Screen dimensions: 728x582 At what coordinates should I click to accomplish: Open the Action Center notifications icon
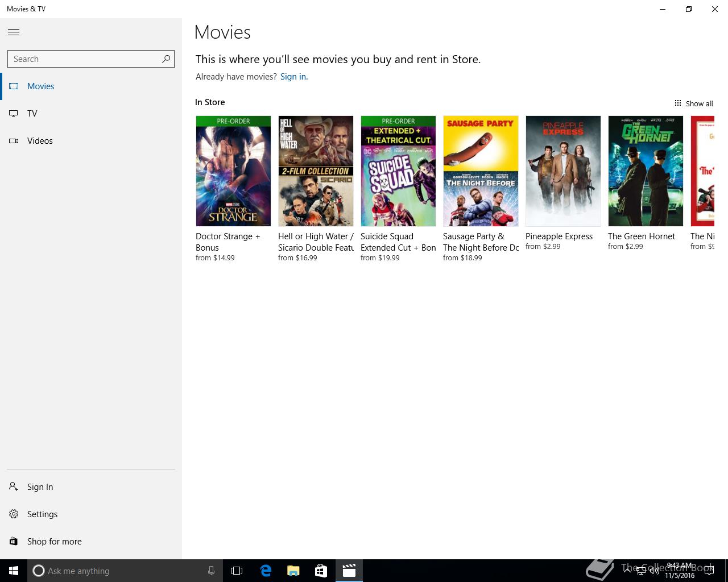[x=708, y=571]
